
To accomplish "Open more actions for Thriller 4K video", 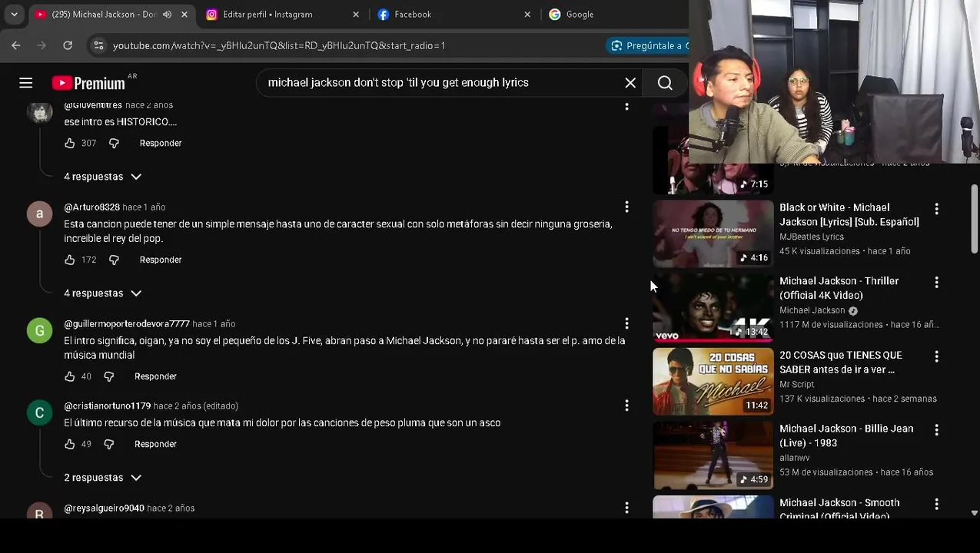I will point(936,283).
